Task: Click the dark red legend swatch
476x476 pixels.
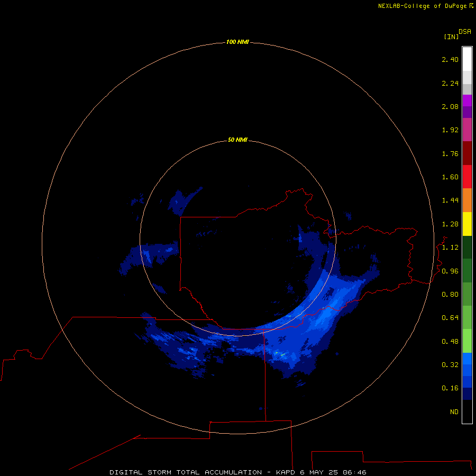Action: tap(467, 153)
